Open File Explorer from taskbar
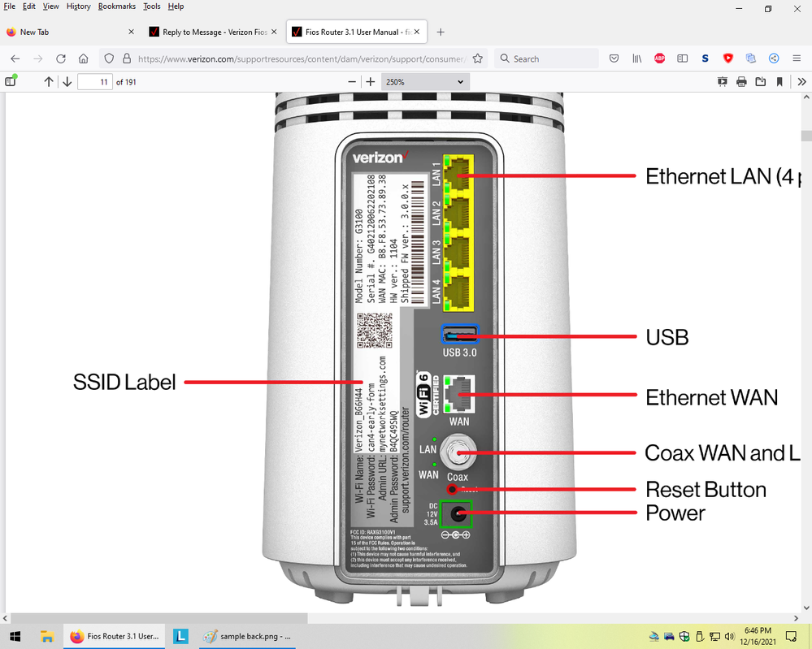812x649 pixels. 47,636
